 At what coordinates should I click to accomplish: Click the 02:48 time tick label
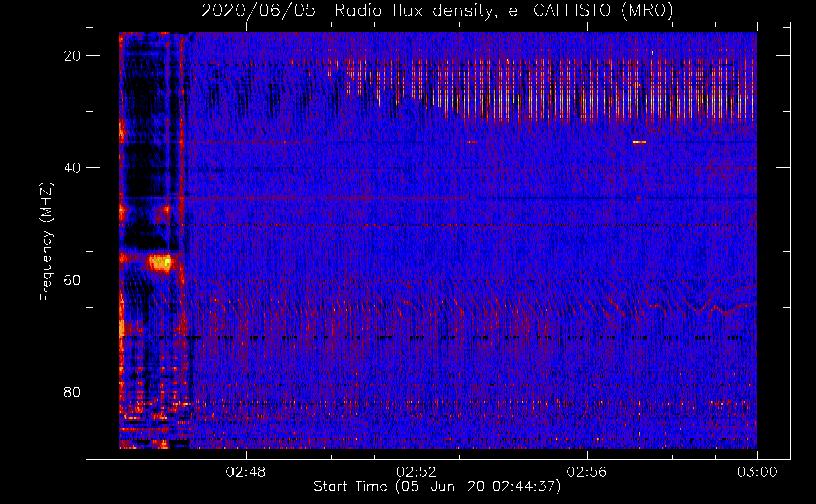(246, 472)
